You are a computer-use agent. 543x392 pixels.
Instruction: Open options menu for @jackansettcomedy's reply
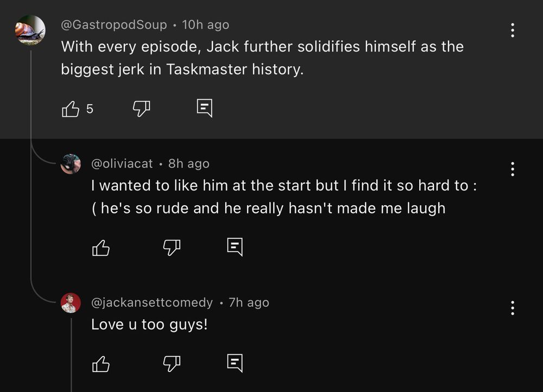point(512,308)
